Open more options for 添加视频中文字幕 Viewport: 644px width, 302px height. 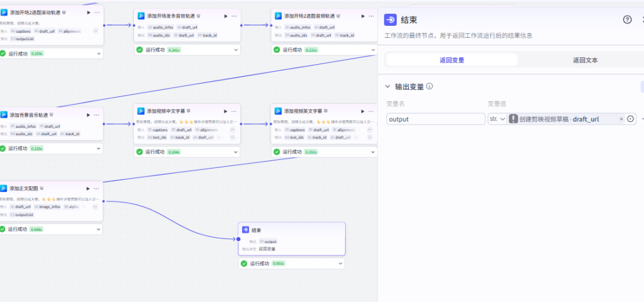point(234,111)
